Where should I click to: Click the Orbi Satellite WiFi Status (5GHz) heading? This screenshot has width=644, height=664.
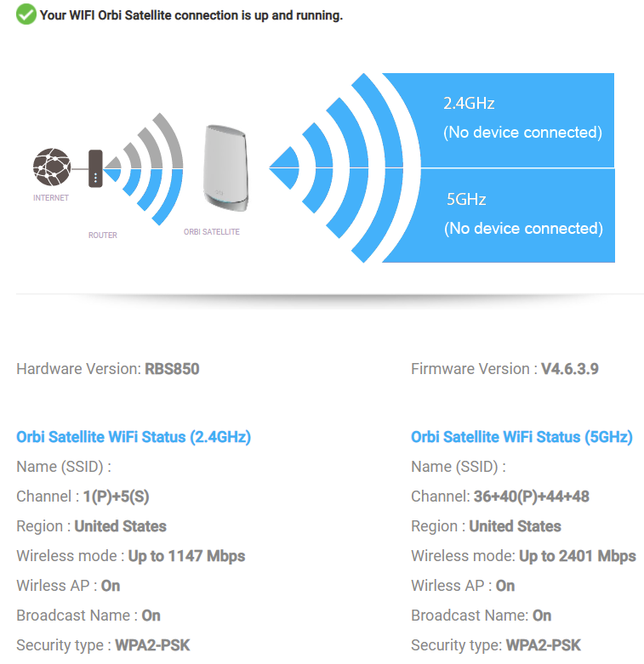point(521,437)
